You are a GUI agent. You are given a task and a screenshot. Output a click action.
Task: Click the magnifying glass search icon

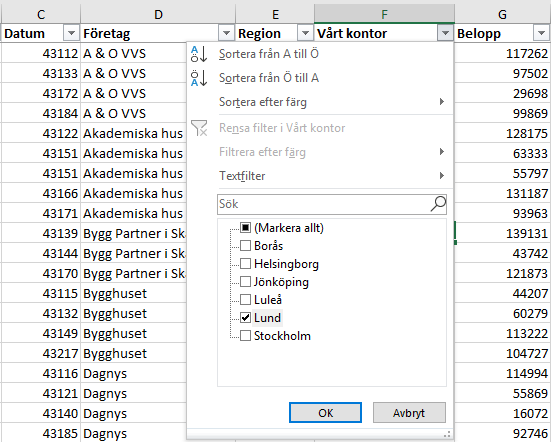click(438, 204)
